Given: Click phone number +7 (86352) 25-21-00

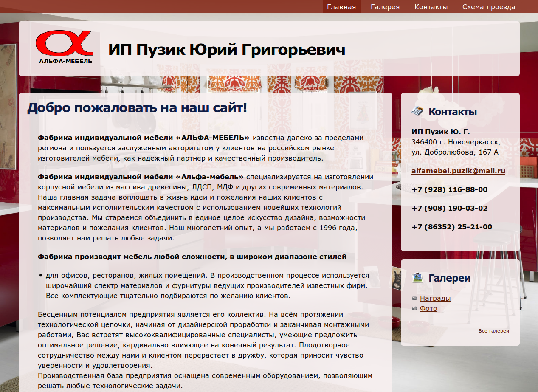Looking at the screenshot, I should tap(451, 227).
